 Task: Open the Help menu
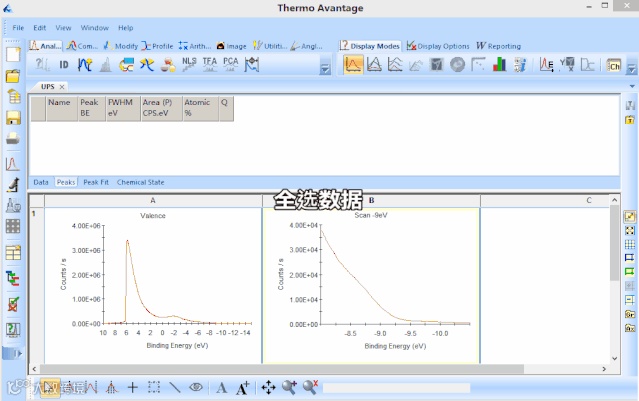(126, 28)
